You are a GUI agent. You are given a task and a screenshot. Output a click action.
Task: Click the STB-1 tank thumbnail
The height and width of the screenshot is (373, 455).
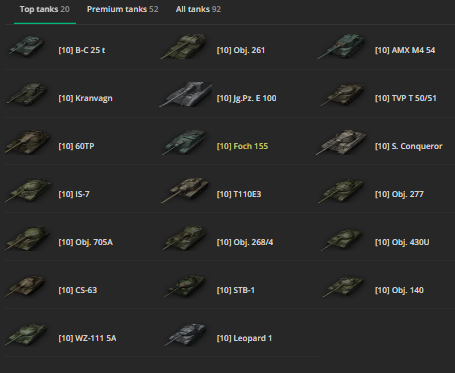(x=185, y=287)
